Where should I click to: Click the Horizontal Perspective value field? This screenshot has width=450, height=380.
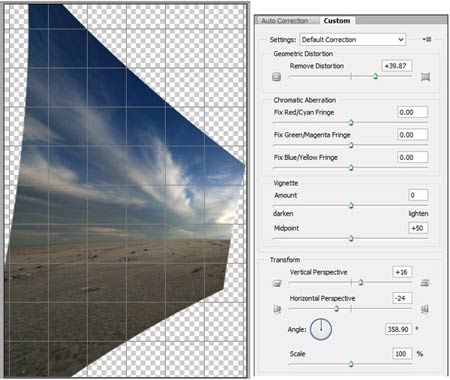pos(402,298)
